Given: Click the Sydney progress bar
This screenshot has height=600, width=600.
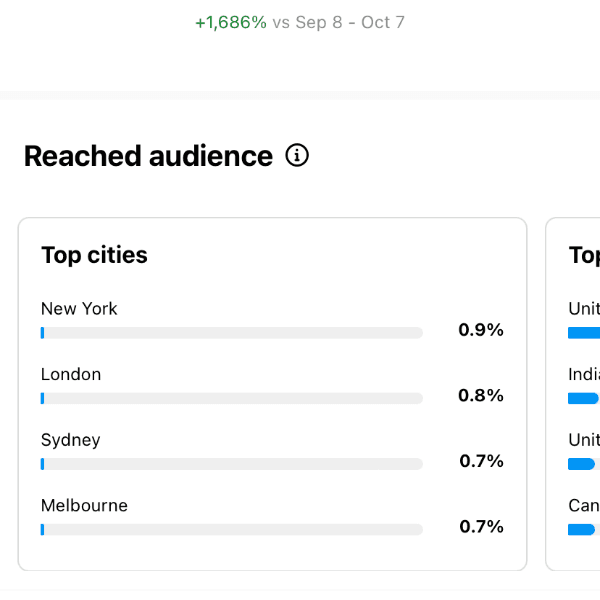Looking at the screenshot, I should point(232,464).
